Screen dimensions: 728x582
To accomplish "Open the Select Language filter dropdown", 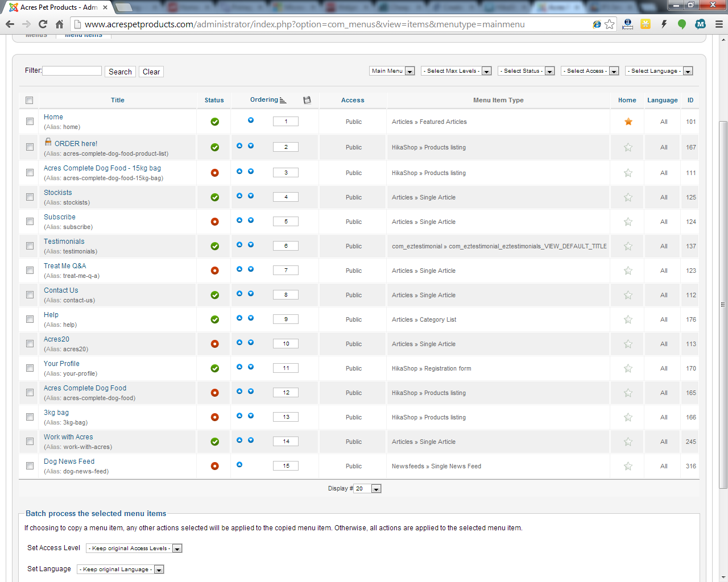I will tap(659, 71).
